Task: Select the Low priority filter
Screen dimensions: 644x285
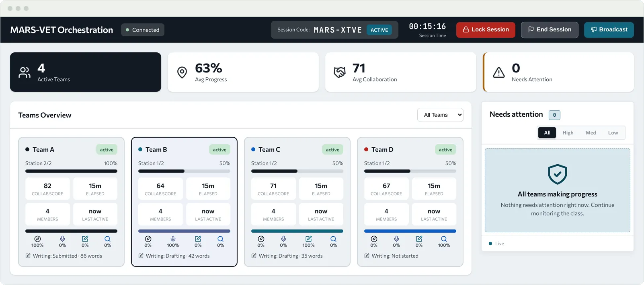Action: pos(613,133)
